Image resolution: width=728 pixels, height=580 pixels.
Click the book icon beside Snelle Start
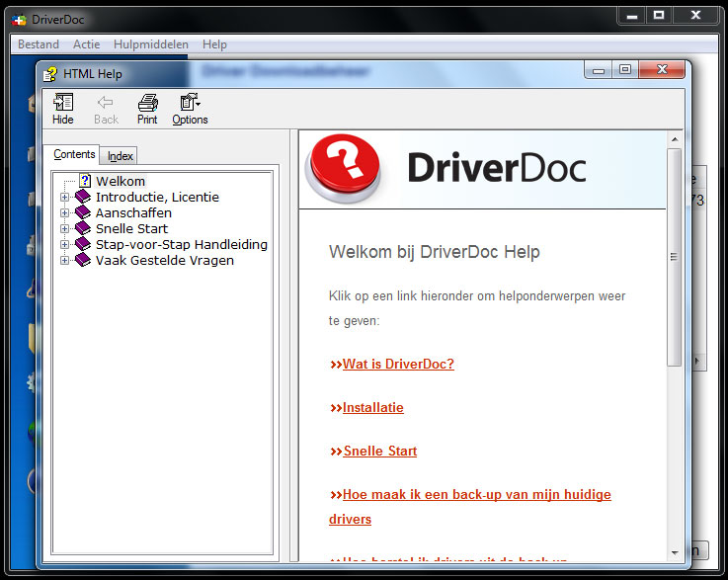pyautogui.click(x=83, y=228)
